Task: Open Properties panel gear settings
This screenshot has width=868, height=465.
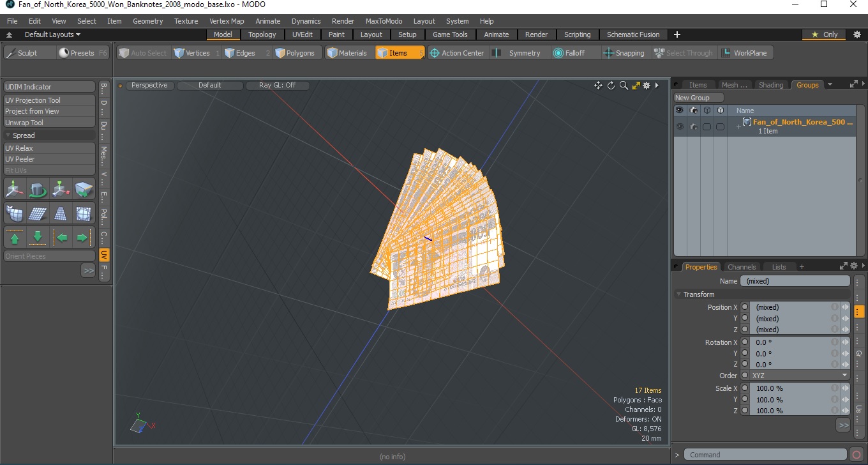Action: (853, 266)
